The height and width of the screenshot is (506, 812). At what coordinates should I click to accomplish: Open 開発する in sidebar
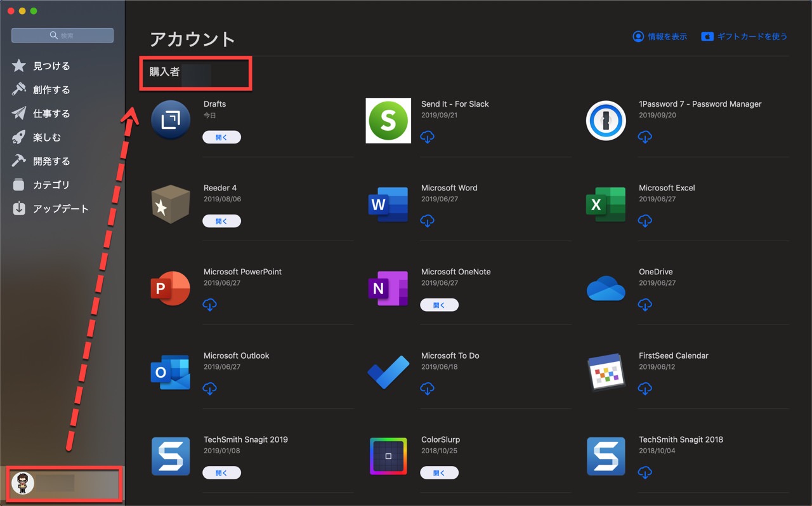click(51, 161)
